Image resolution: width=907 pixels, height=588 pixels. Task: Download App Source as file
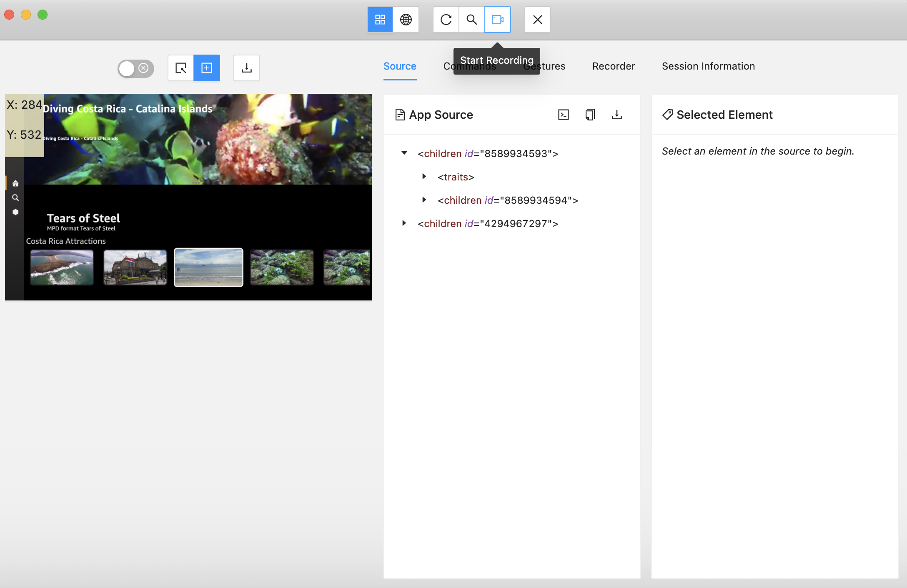(x=616, y=115)
